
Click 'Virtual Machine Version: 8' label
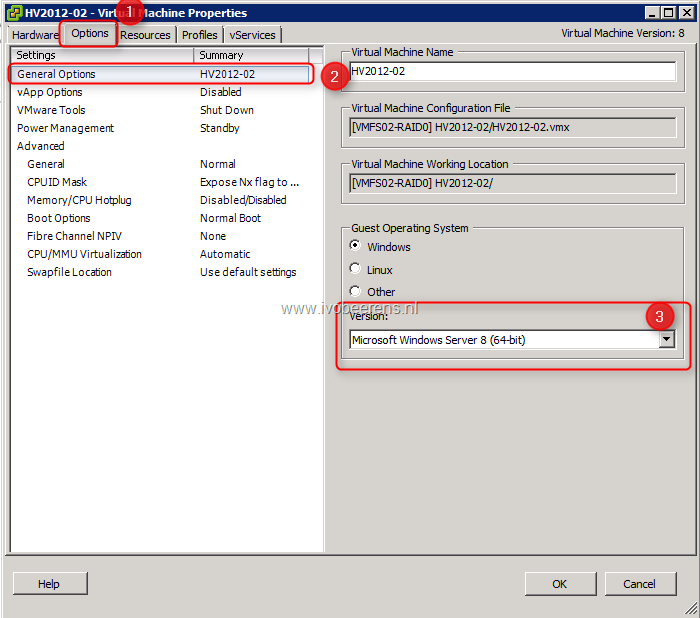tap(623, 33)
